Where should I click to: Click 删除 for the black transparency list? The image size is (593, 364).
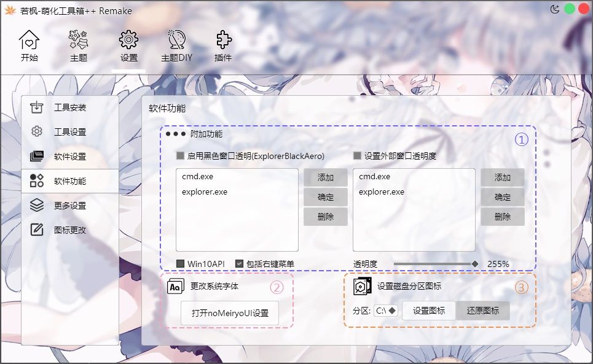tap(326, 217)
